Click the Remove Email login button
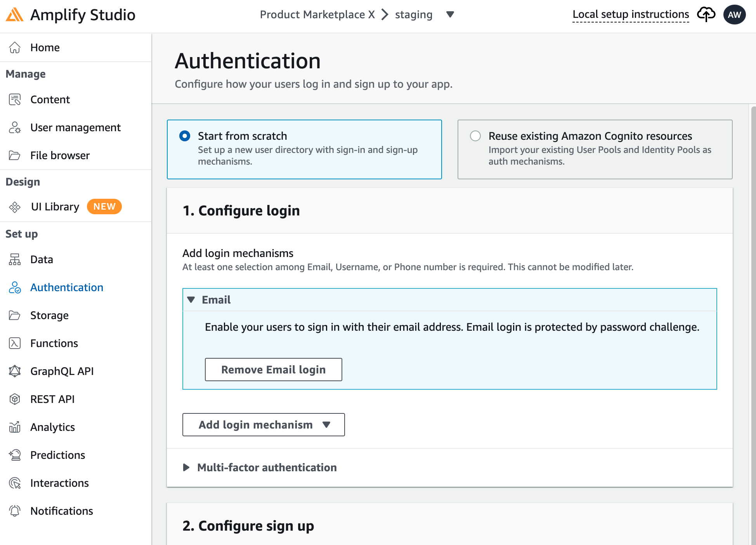The width and height of the screenshot is (756, 545). click(274, 370)
